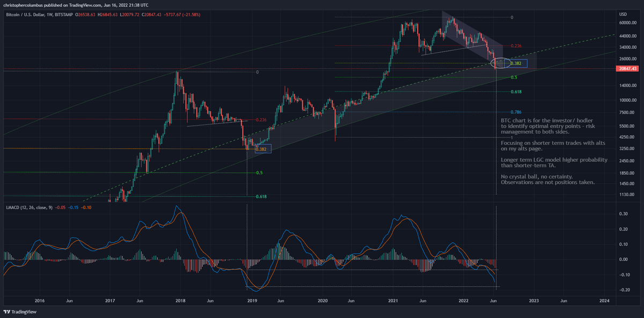Click the 26000.00 price axis label
Viewport: 644px width, 318px height.
(x=627, y=58)
